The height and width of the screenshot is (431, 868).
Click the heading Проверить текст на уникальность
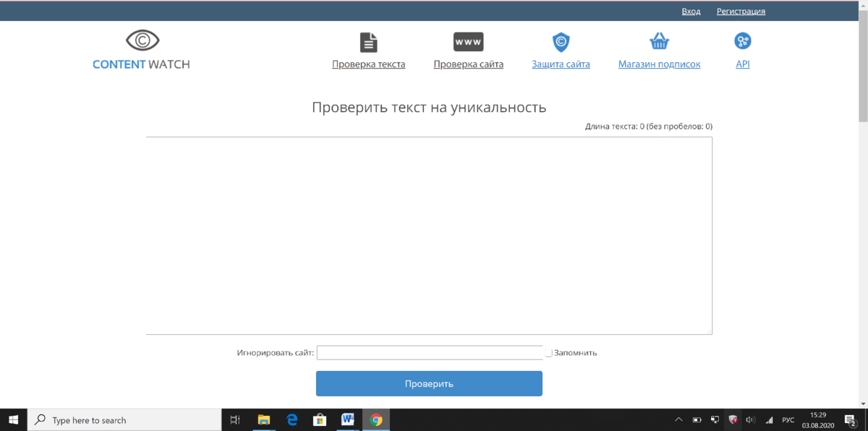(x=429, y=108)
